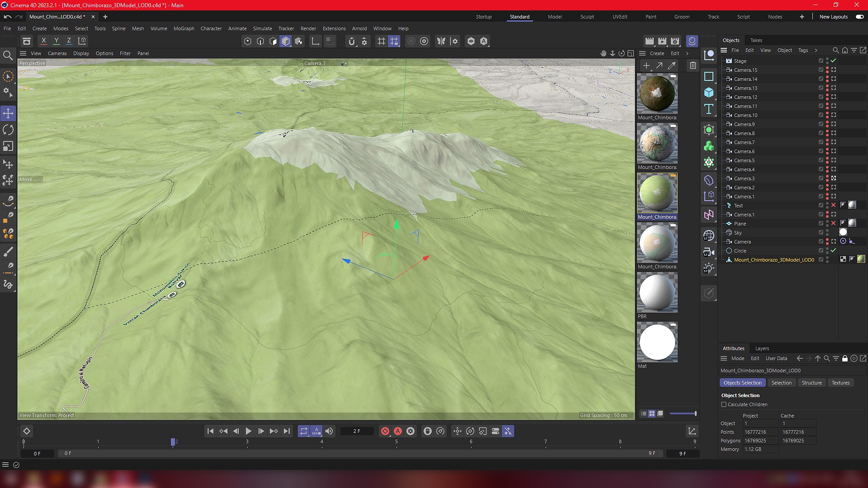Open viewport Cameras menu
This screenshot has height=488, width=868.
(x=57, y=53)
